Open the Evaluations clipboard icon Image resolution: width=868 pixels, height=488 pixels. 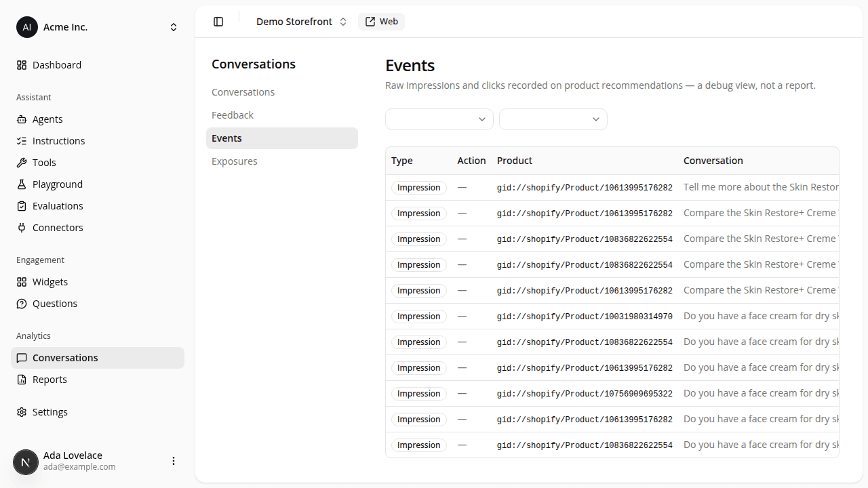pos(22,206)
